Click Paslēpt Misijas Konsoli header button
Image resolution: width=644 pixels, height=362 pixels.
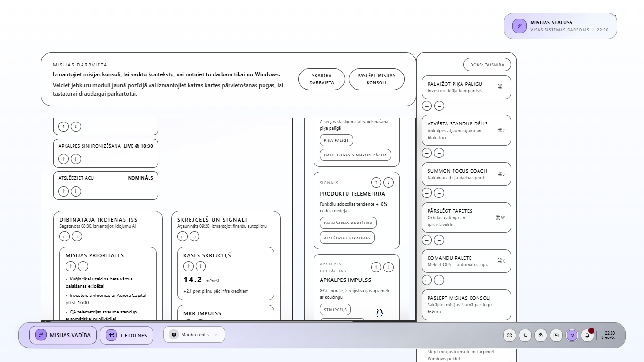tap(376, 79)
